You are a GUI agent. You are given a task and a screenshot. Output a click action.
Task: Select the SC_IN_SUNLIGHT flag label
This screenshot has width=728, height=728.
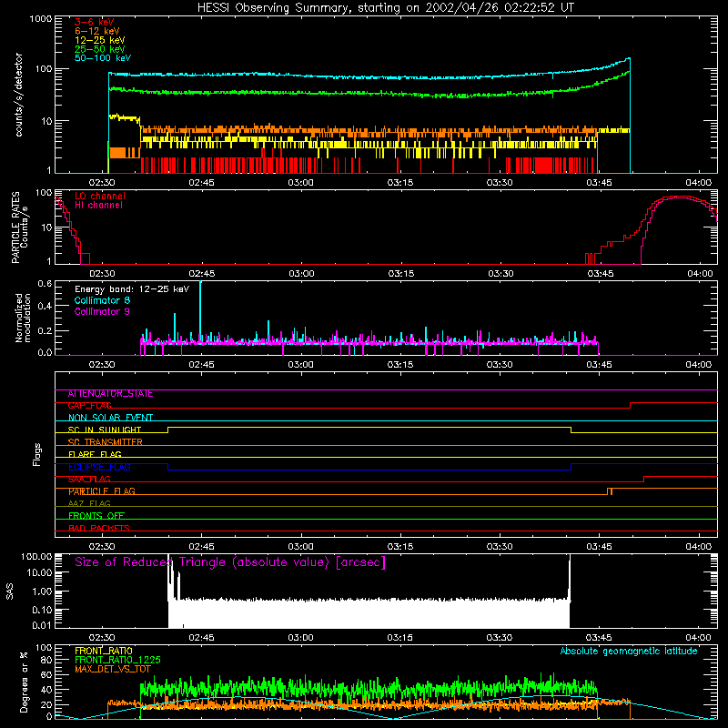(105, 430)
